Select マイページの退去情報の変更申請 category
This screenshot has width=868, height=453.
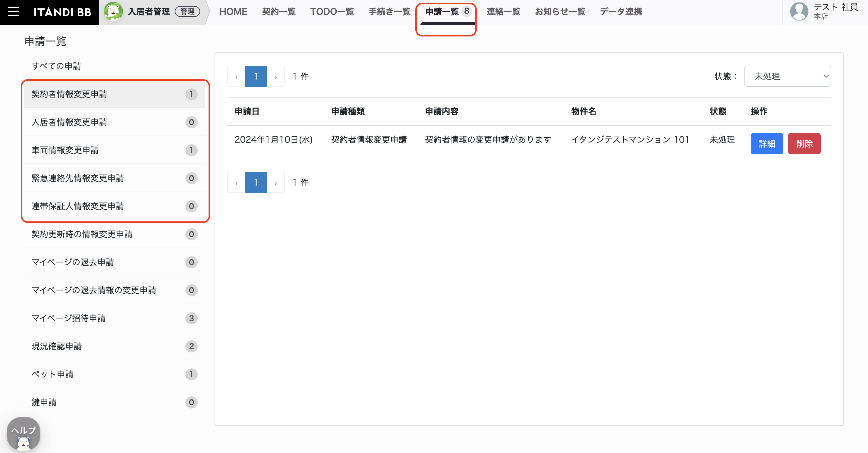[x=115, y=290]
